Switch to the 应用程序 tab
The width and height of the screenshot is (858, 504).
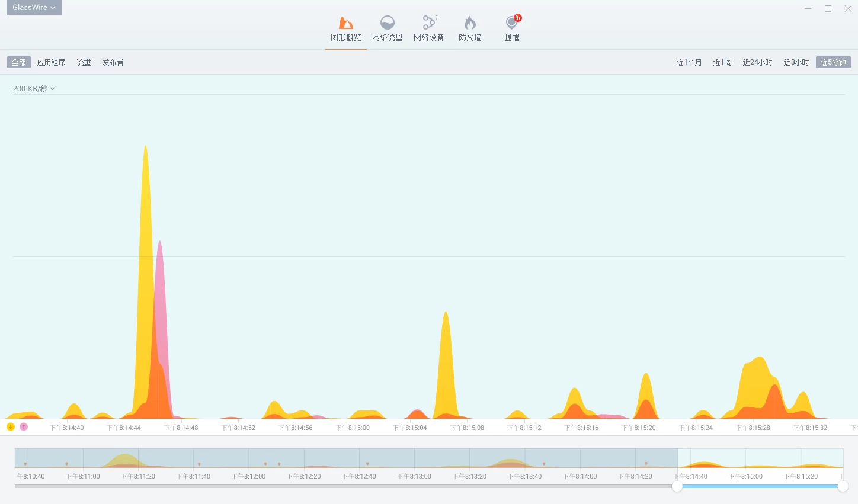coord(52,62)
